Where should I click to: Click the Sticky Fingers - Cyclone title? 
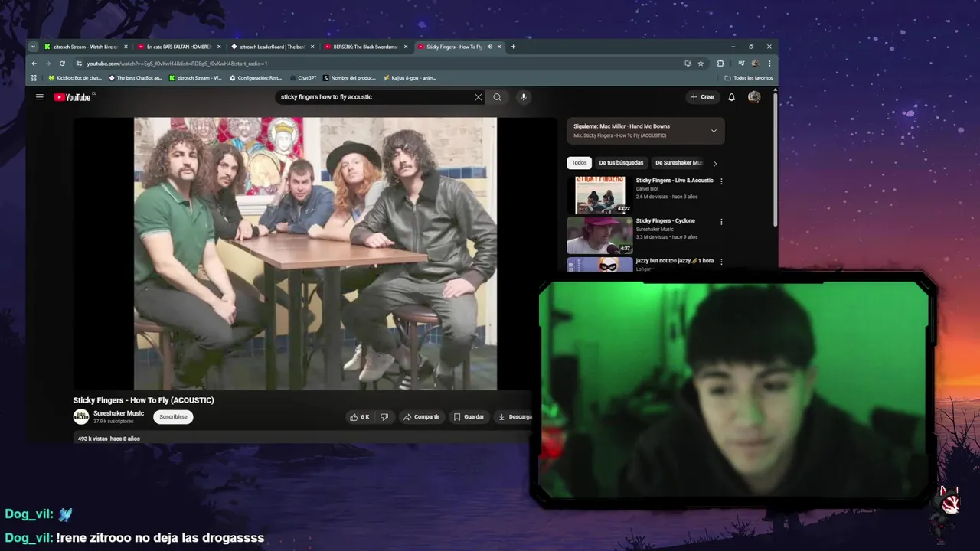[x=665, y=221]
